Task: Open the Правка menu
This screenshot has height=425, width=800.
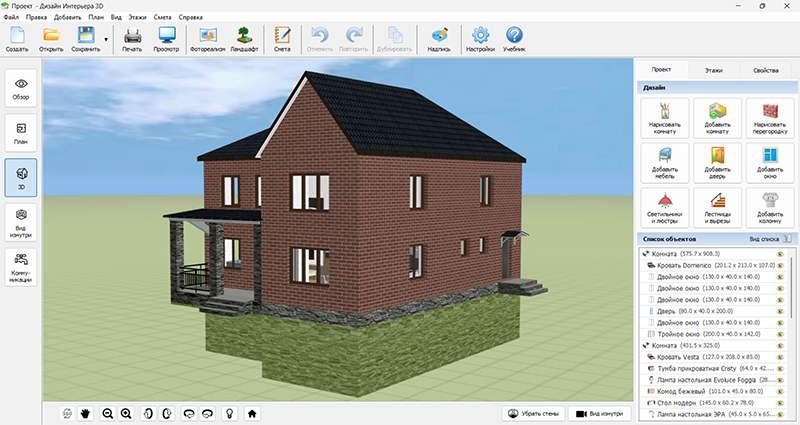Action: [x=36, y=17]
